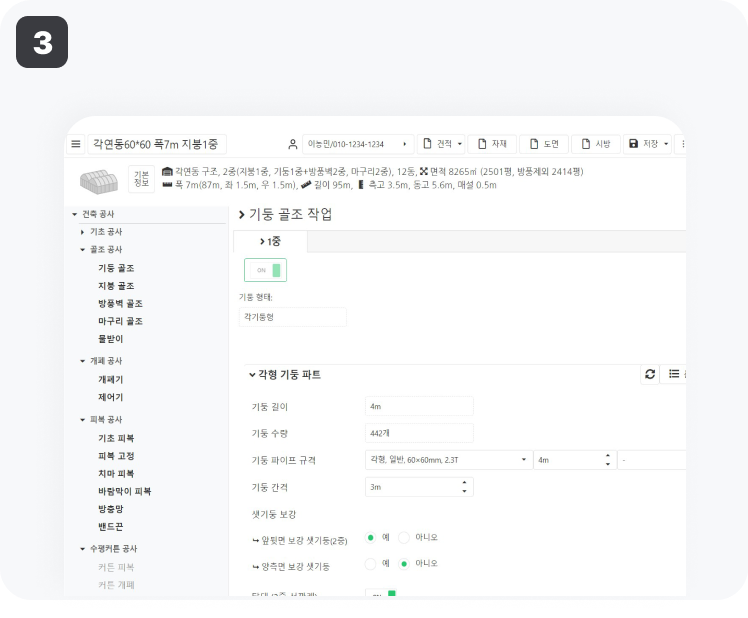Click the refresh icon in 각형 기둥 파트
Image resolution: width=748 pixels, height=618 pixels.
coord(650,374)
